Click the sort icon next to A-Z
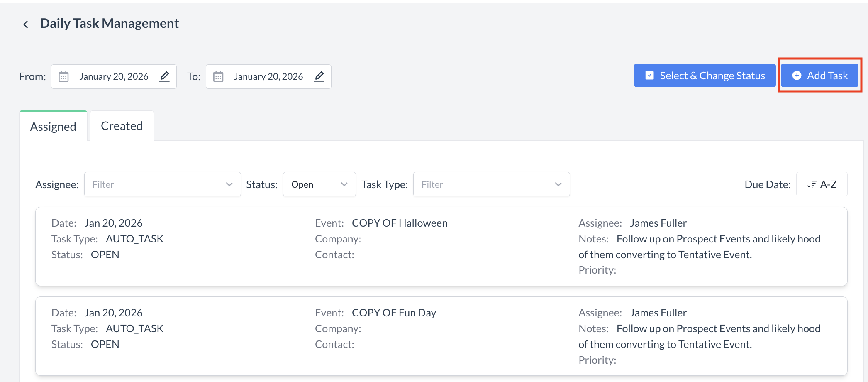 (811, 184)
